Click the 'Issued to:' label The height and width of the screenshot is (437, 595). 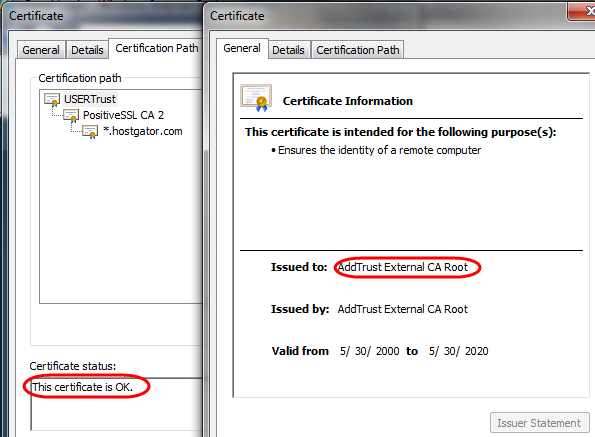click(299, 267)
